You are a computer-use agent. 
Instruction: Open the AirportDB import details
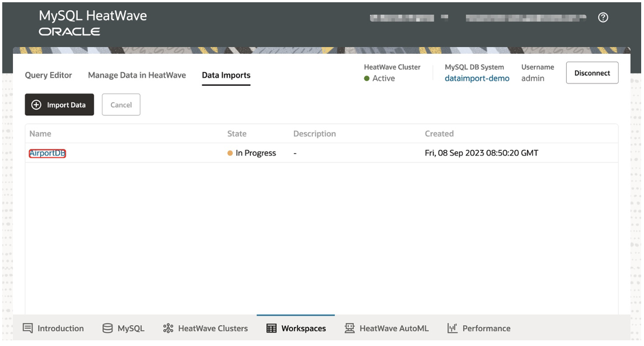point(47,153)
